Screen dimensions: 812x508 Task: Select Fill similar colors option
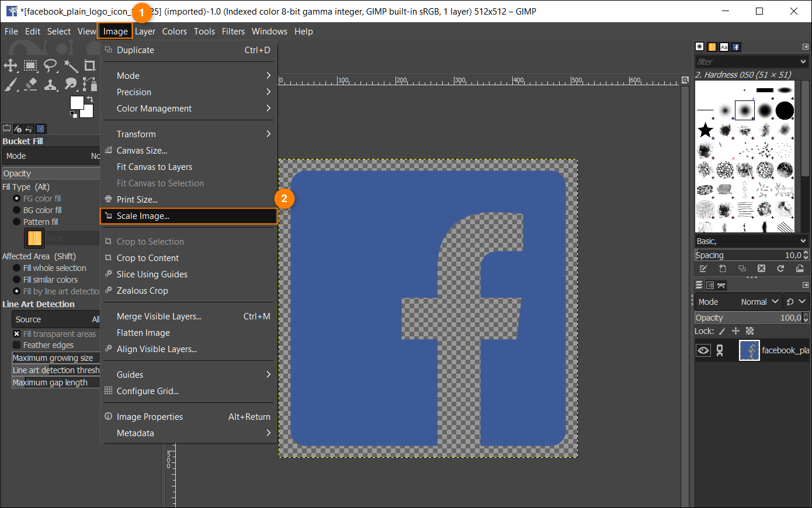pos(16,280)
